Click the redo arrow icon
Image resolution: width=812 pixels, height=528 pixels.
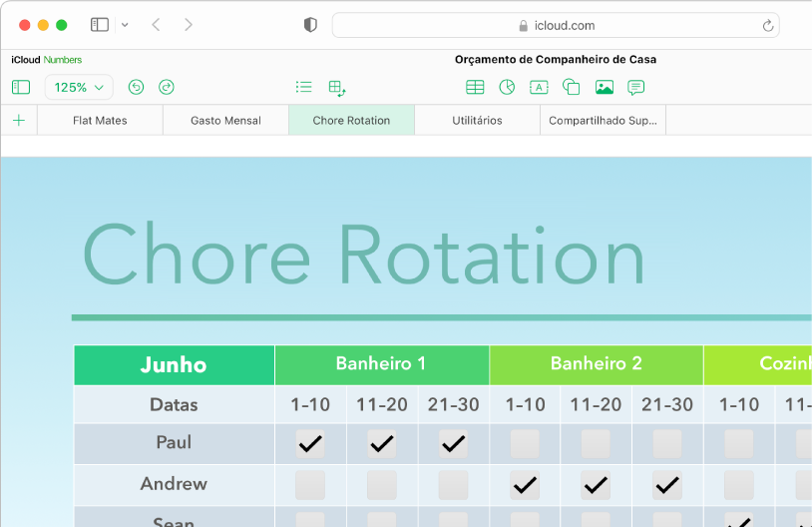point(167,88)
